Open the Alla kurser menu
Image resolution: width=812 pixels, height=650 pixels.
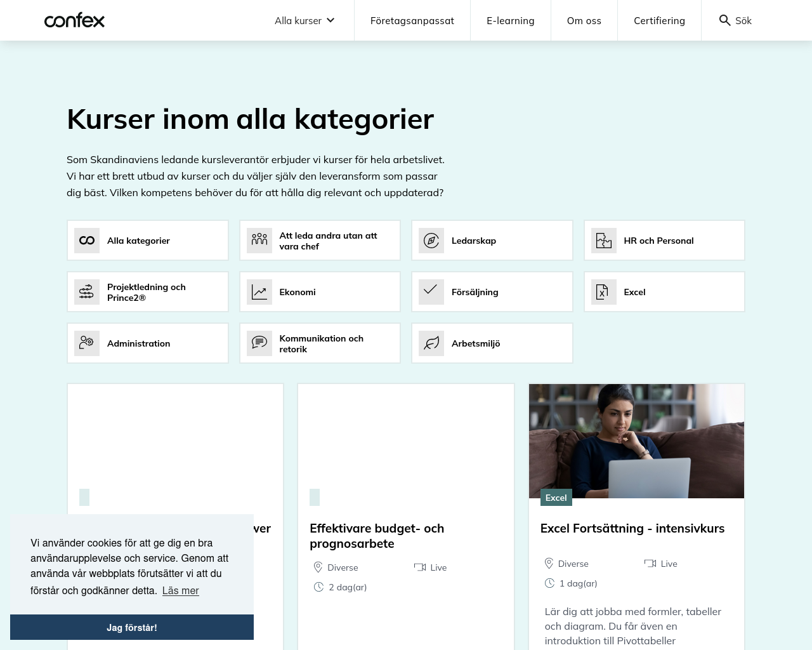[x=305, y=21]
